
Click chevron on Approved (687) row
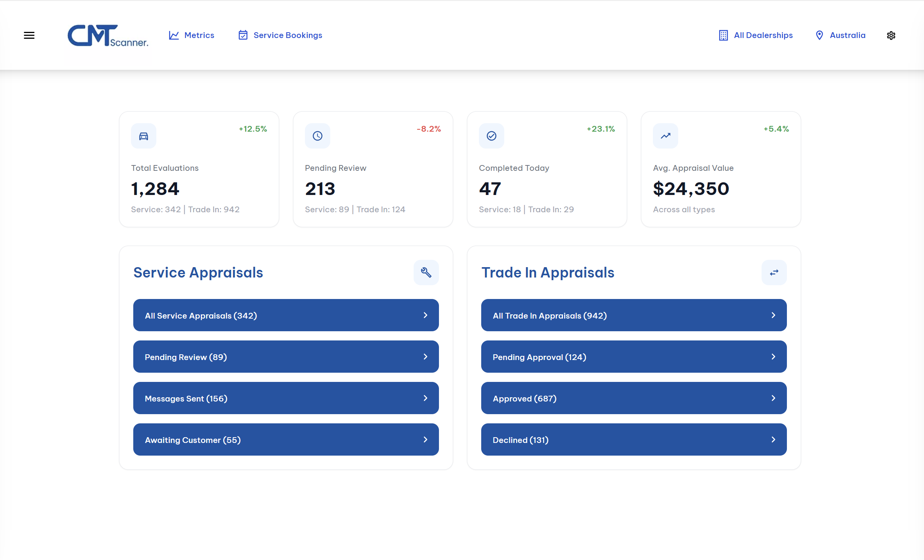tap(773, 398)
